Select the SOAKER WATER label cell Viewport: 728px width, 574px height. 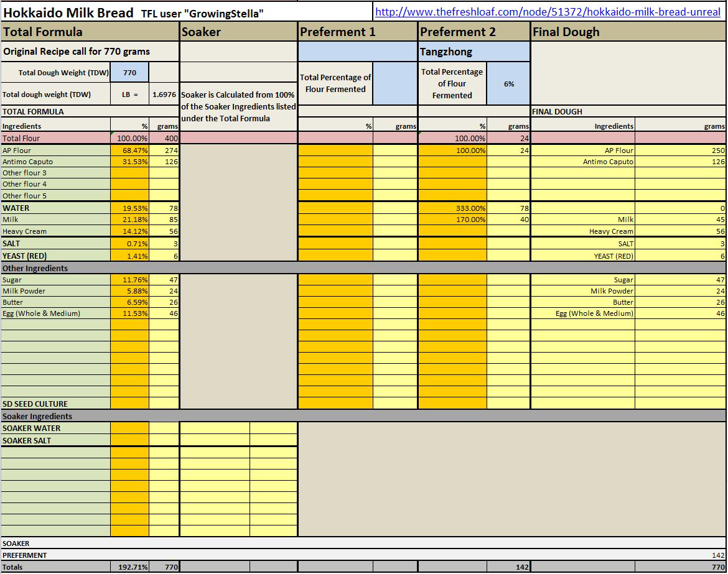[x=55, y=428]
